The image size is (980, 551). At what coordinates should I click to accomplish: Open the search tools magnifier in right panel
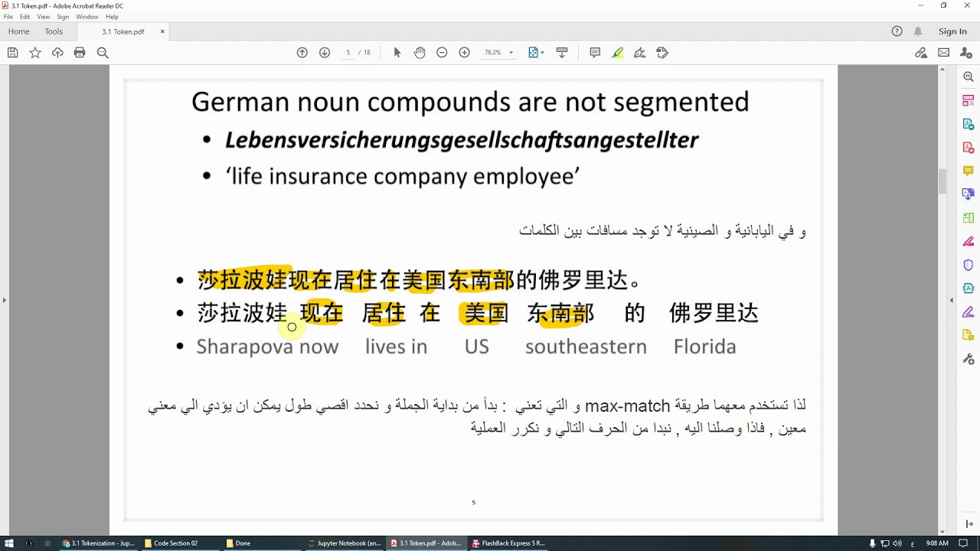(x=968, y=77)
